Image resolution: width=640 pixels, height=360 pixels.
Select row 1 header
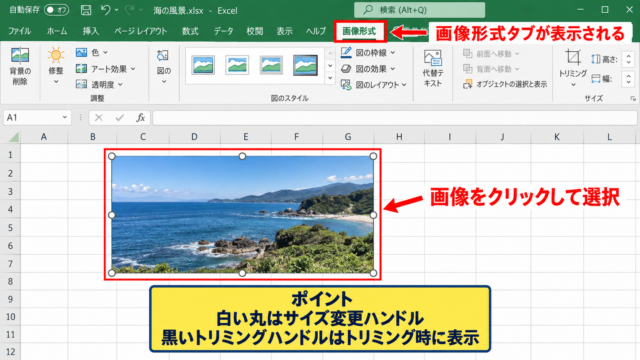[10, 155]
